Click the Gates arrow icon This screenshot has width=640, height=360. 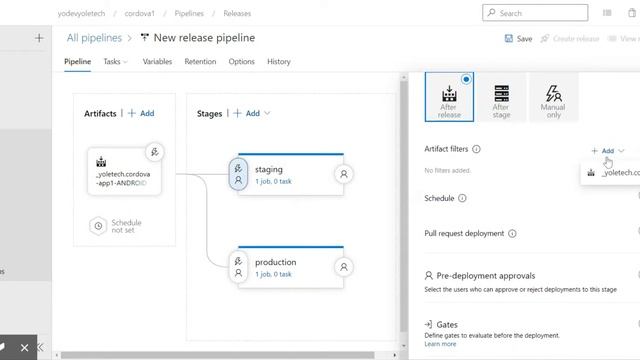[428, 324]
